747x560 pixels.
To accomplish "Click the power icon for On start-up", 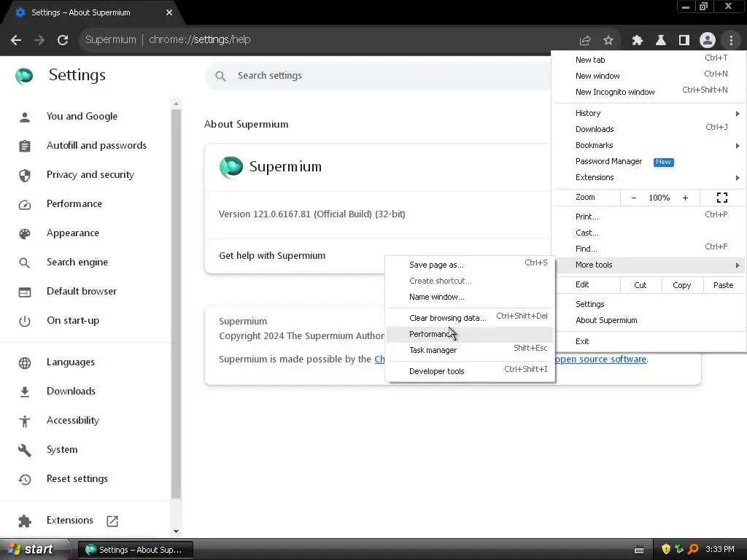I will pyautogui.click(x=25, y=322).
